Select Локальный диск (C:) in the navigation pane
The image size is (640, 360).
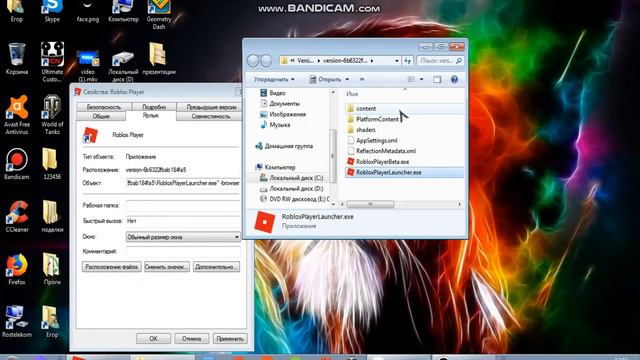click(291, 178)
